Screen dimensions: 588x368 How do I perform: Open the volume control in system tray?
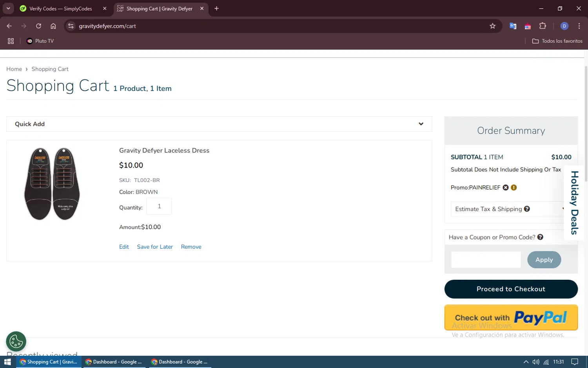coord(536,362)
